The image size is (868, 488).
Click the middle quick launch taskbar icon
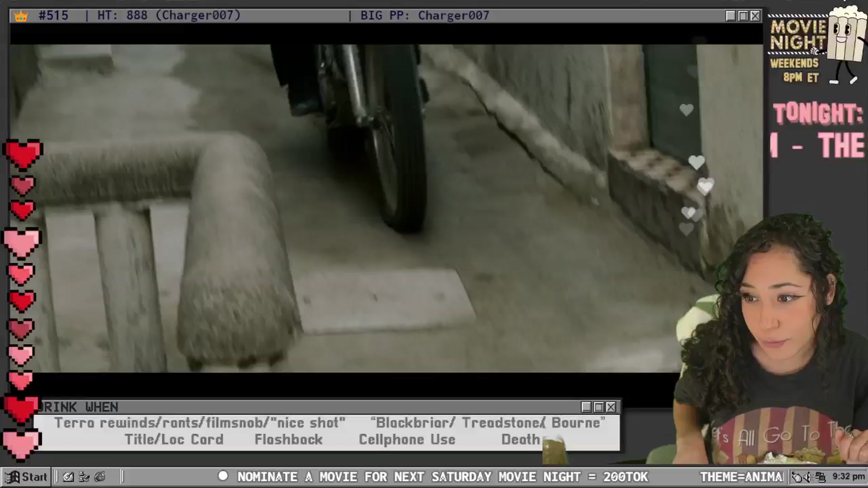pyautogui.click(x=84, y=477)
